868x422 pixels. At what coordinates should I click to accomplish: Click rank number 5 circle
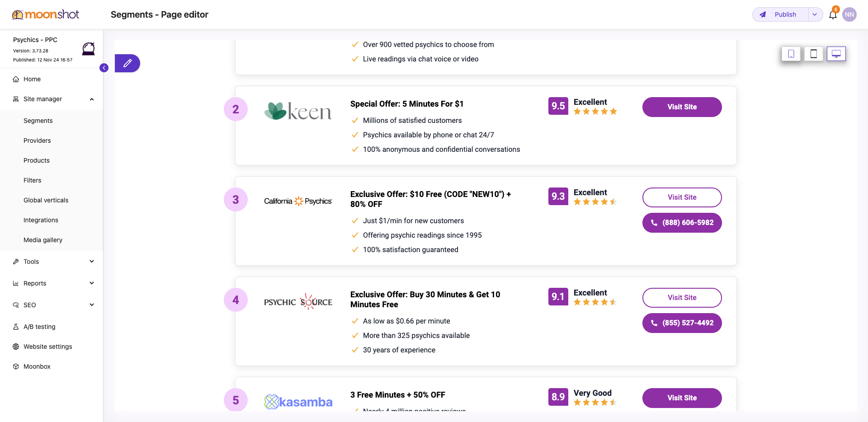(x=236, y=400)
